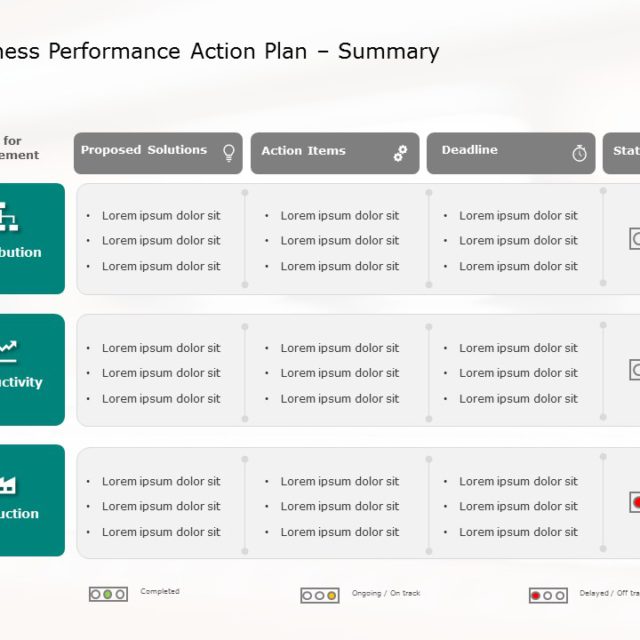The height and width of the screenshot is (640, 640).
Task: Select the Action Items column header
Action: tap(303, 151)
